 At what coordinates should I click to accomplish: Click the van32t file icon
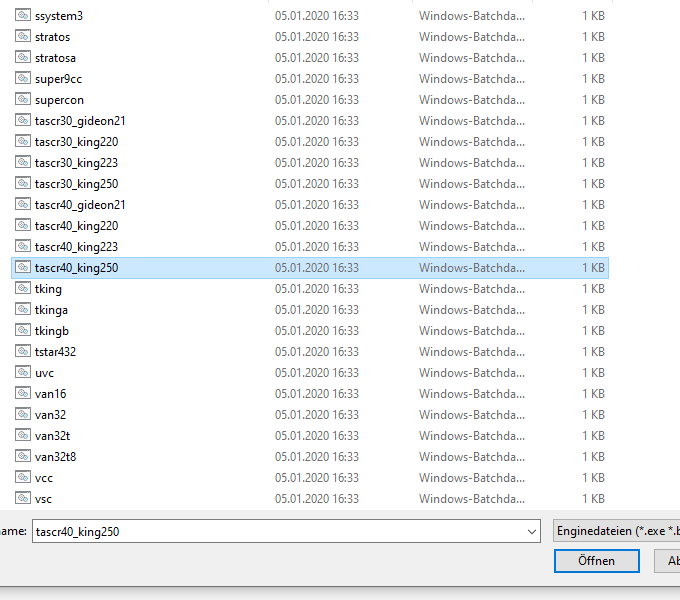(x=23, y=435)
